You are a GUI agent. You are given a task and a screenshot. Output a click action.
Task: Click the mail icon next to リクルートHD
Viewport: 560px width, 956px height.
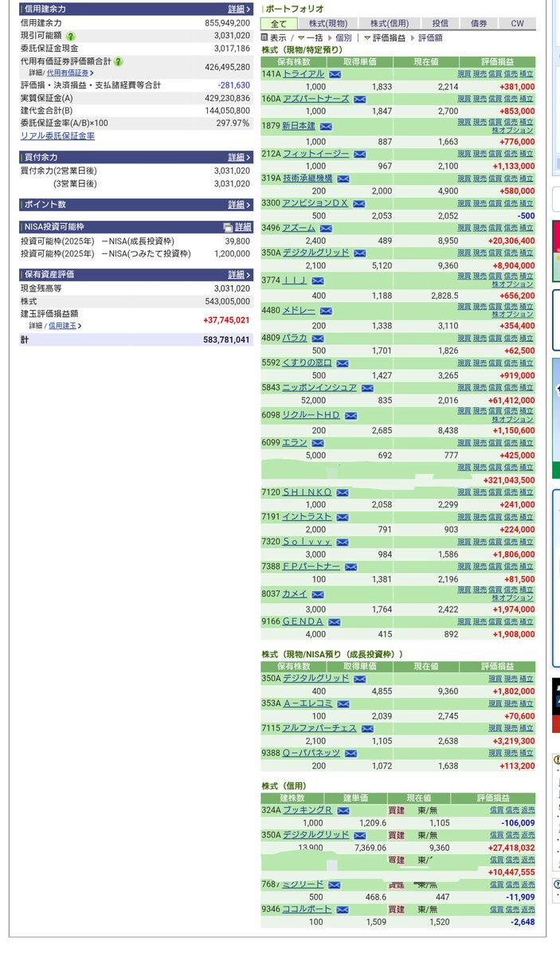tap(350, 415)
